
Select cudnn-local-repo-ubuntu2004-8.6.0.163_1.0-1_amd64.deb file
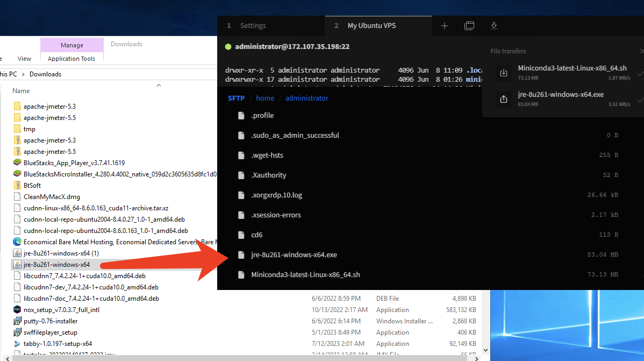pyautogui.click(x=106, y=231)
